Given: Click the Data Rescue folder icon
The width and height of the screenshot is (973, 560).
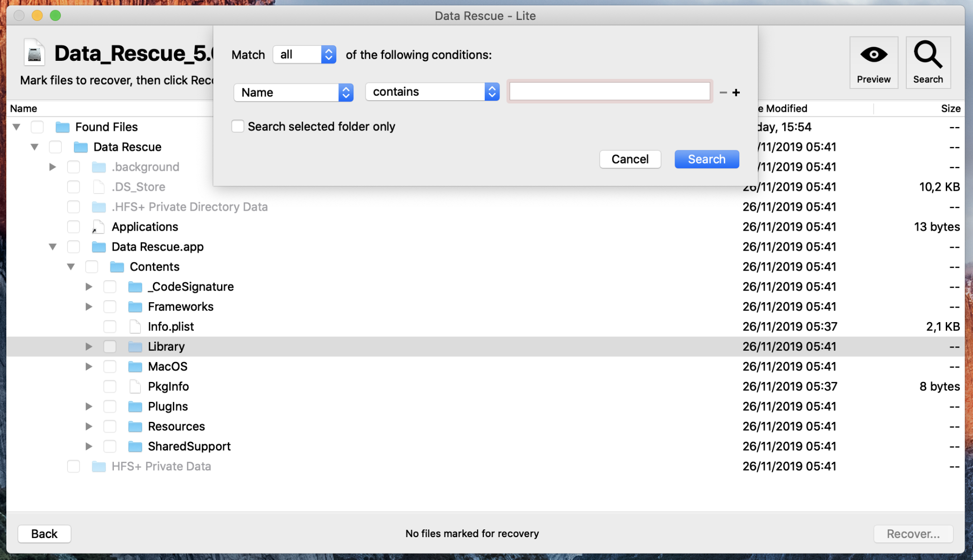Looking at the screenshot, I should point(80,147).
